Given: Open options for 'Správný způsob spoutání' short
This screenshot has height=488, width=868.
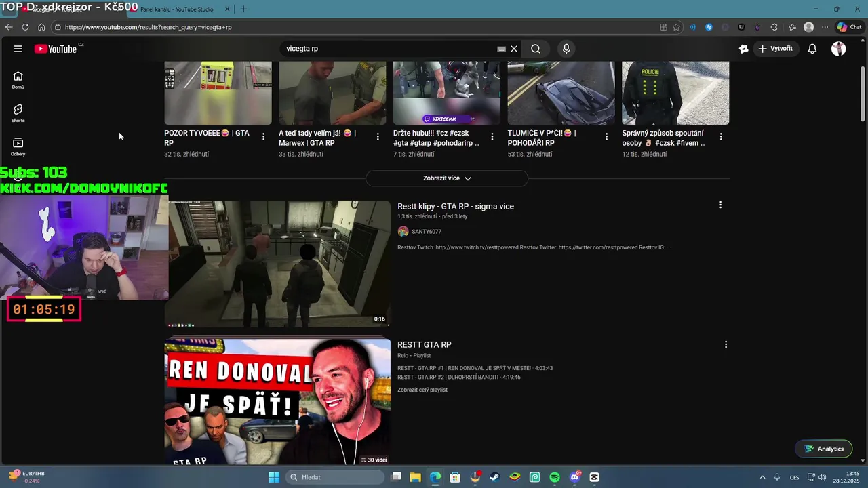Looking at the screenshot, I should coord(721,137).
